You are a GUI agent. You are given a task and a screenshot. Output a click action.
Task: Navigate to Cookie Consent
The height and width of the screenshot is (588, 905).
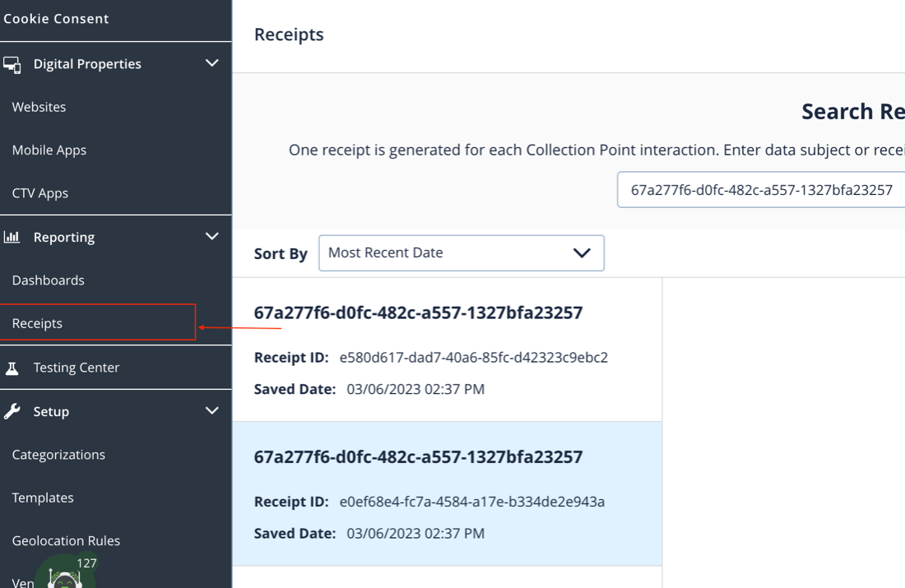pyautogui.click(x=56, y=18)
